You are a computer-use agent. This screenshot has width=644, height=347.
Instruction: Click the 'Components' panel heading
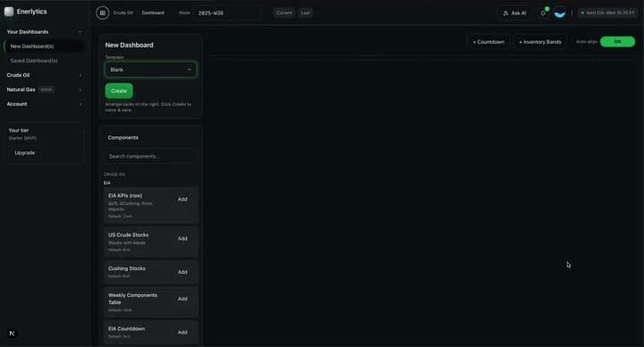pyautogui.click(x=123, y=138)
